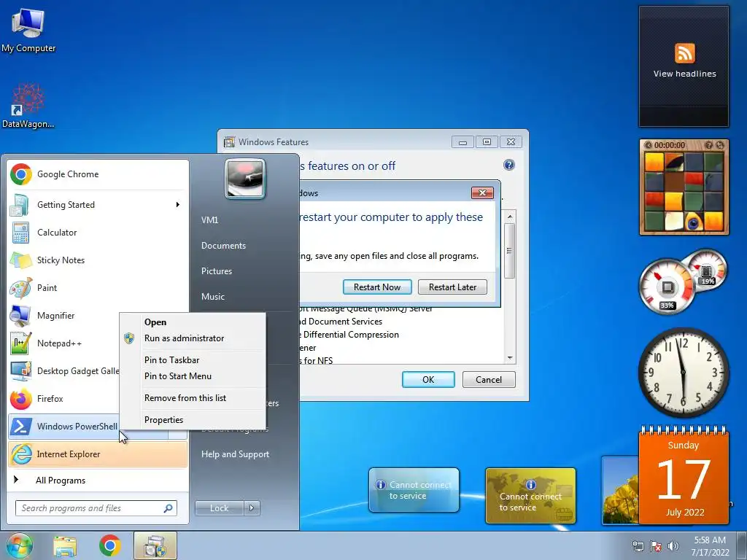Open Desktop Gadget Gallery entry
747x560 pixels.
point(63,371)
